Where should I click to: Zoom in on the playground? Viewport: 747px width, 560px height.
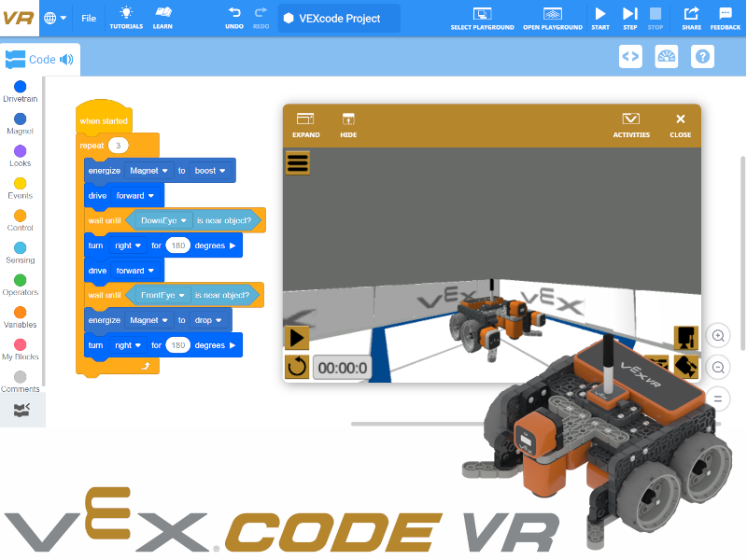(717, 335)
